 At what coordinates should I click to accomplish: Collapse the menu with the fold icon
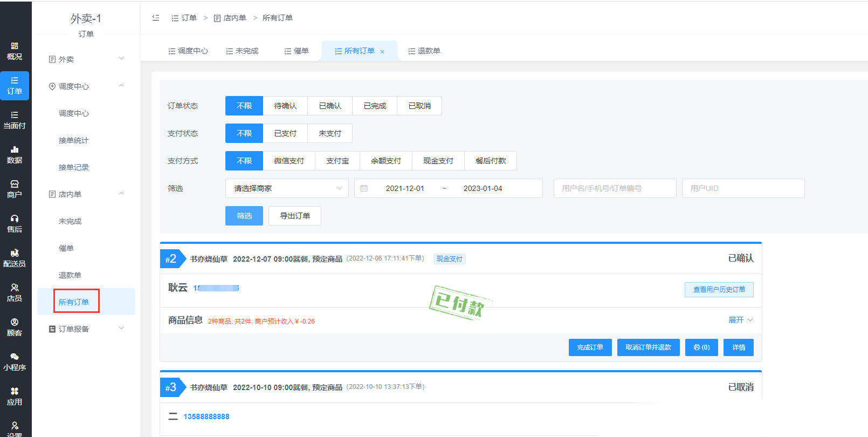pyautogui.click(x=156, y=18)
